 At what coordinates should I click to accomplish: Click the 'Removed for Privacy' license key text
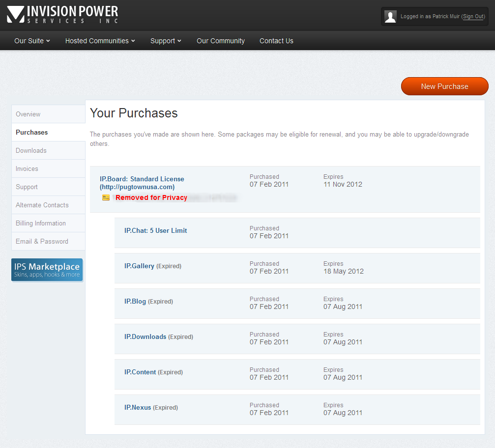click(x=151, y=197)
